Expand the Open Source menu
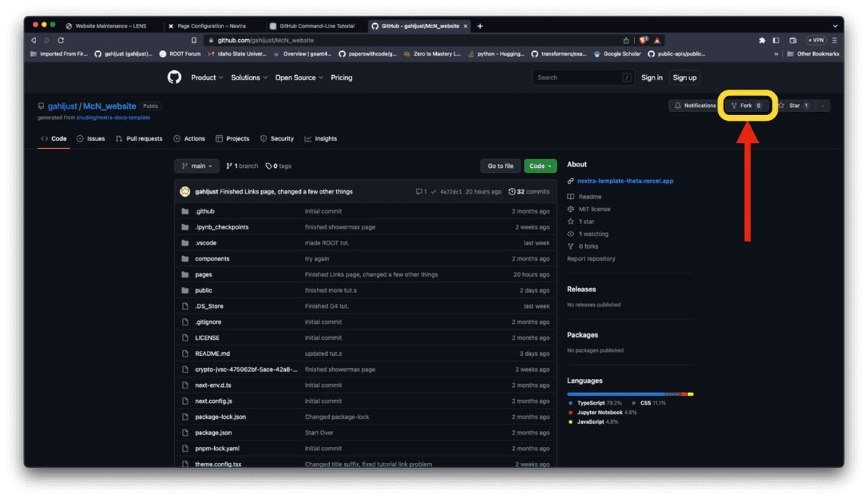The width and height of the screenshot is (868, 499). [x=299, y=77]
